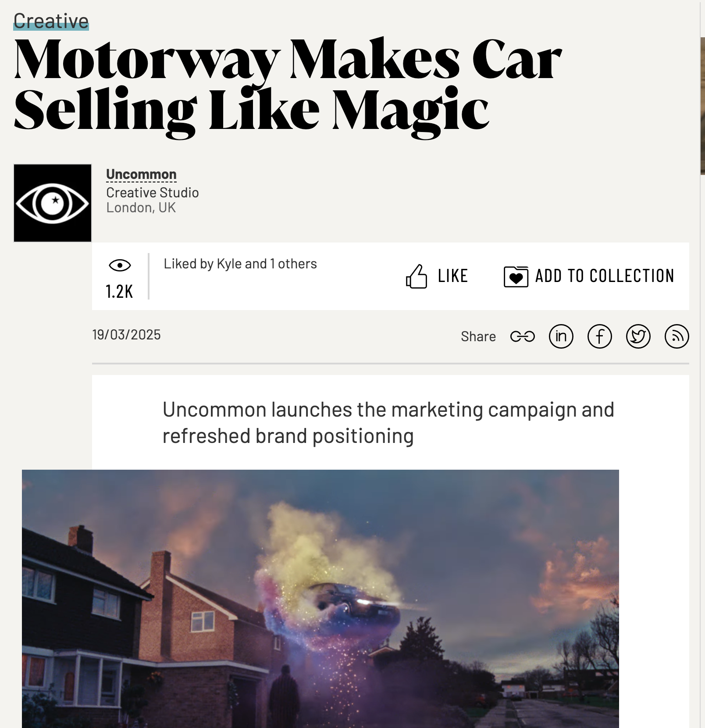Click the heart folder collection icon
The width and height of the screenshot is (705, 728).
[516, 277]
